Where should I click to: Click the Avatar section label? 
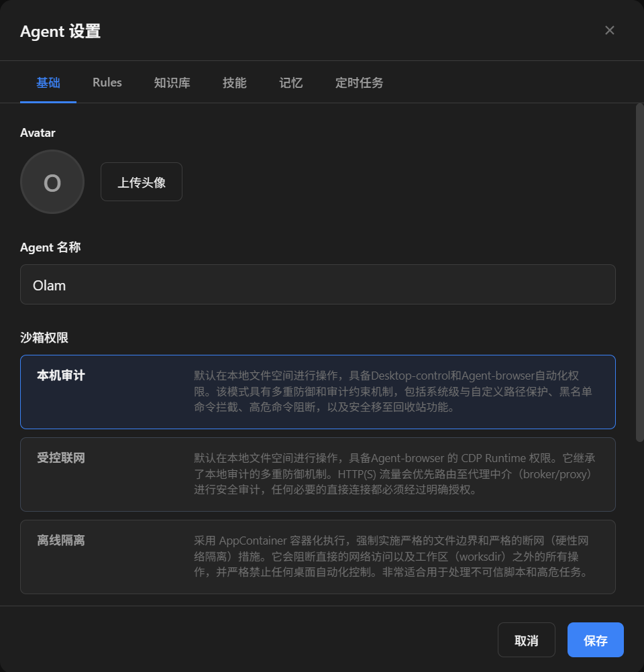(x=38, y=133)
